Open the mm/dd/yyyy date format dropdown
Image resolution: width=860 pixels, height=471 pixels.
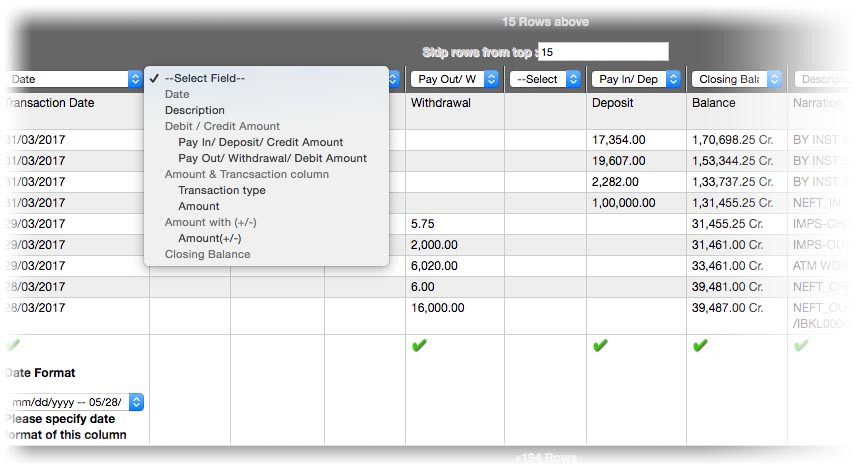tap(75, 402)
